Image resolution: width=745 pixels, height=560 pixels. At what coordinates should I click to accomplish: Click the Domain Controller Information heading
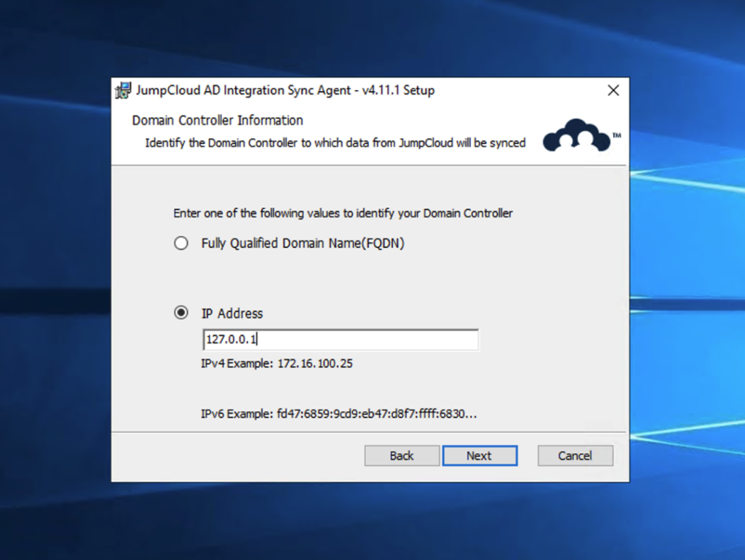point(218,120)
